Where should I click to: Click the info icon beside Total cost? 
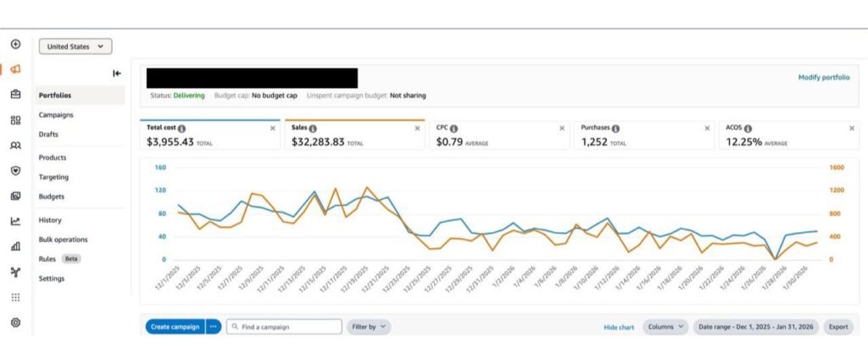(x=181, y=129)
